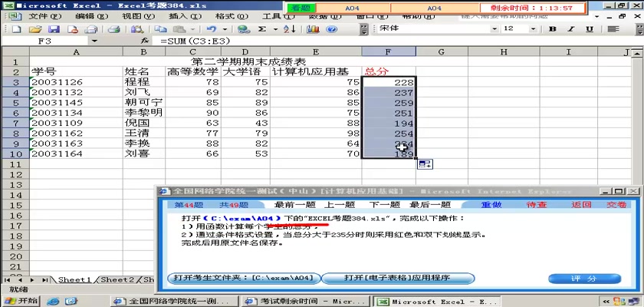Print the sheet with the printer icon
Screen dimensions: 644x307
[113, 29]
